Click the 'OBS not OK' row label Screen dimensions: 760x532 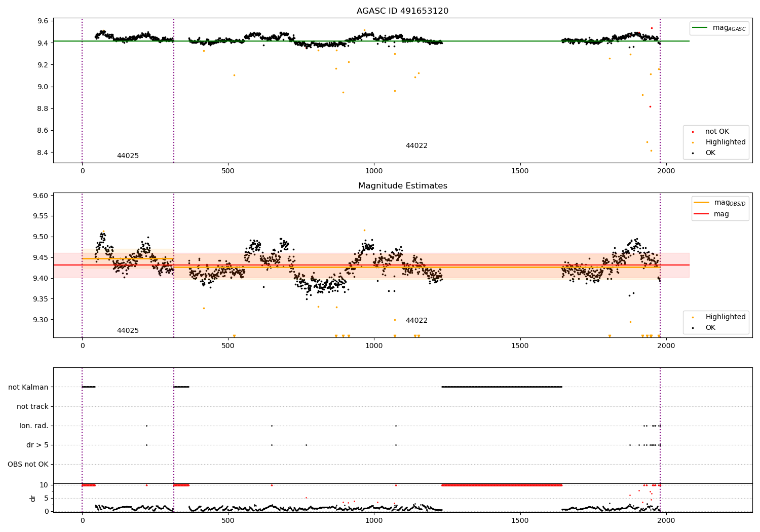28,465
